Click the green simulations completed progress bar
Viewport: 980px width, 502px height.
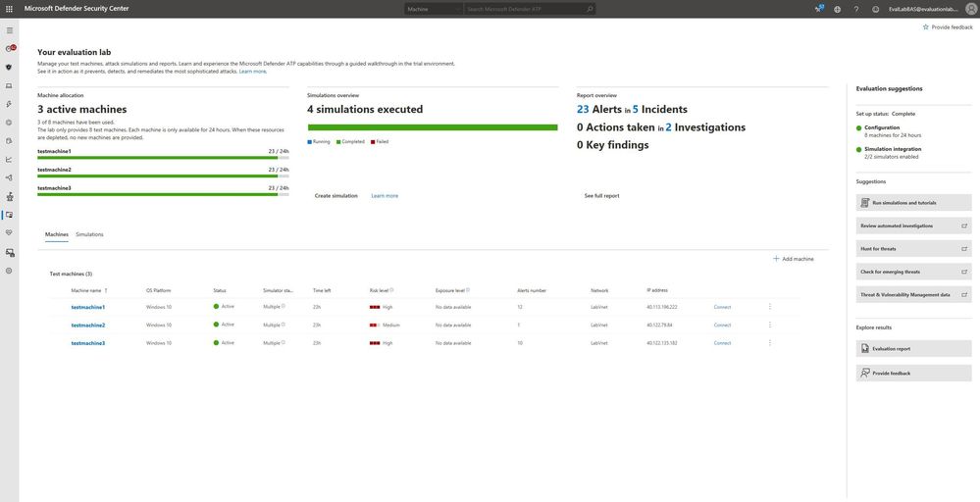(433, 127)
